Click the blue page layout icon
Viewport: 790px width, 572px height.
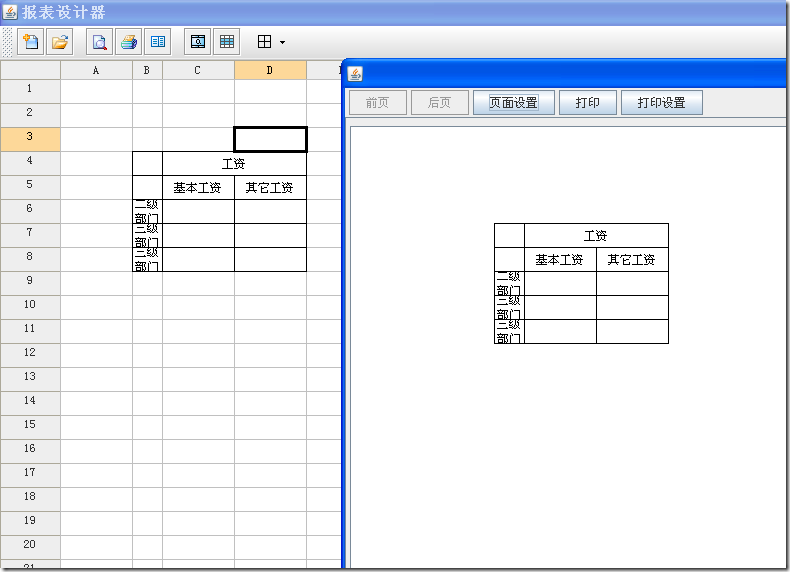click(x=157, y=42)
